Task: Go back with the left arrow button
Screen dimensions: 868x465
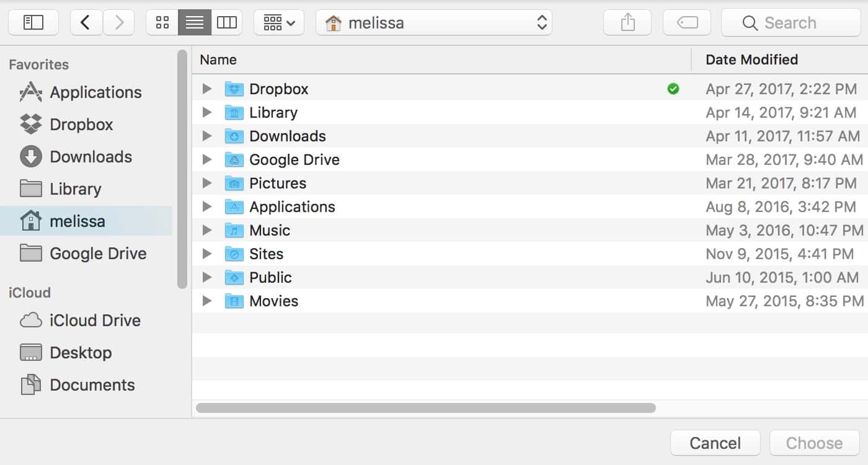Action: [86, 23]
